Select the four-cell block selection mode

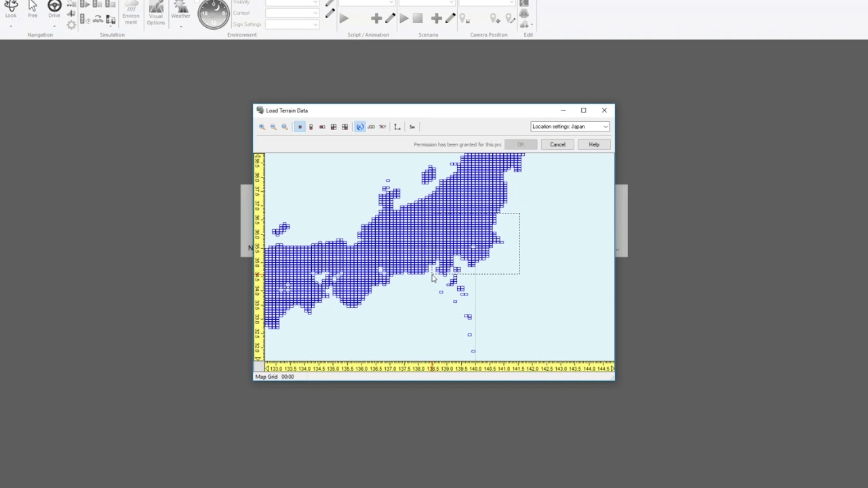pos(334,127)
